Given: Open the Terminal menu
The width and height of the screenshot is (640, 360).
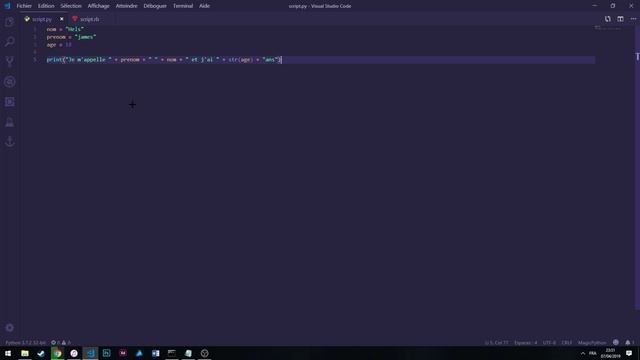Looking at the screenshot, I should click(183, 6).
